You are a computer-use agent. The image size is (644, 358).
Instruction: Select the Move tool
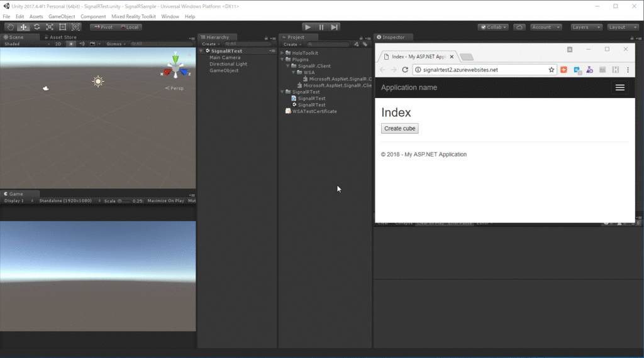pos(23,27)
